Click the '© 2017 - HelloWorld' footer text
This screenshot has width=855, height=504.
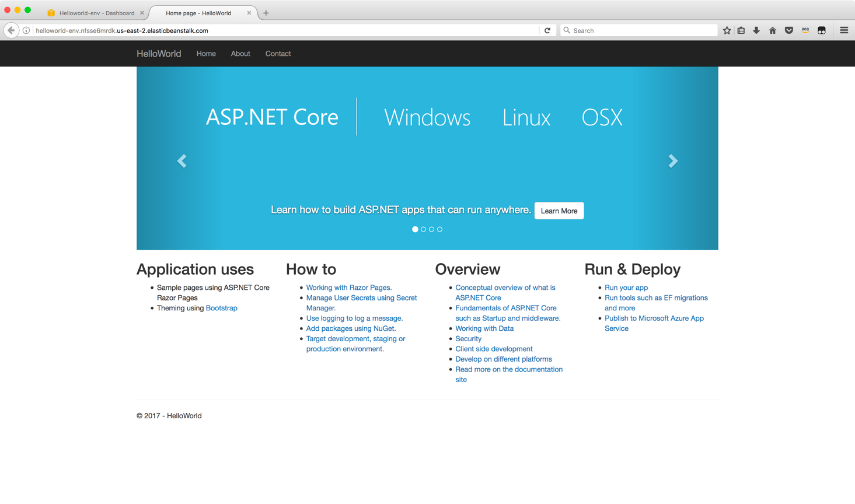(169, 416)
